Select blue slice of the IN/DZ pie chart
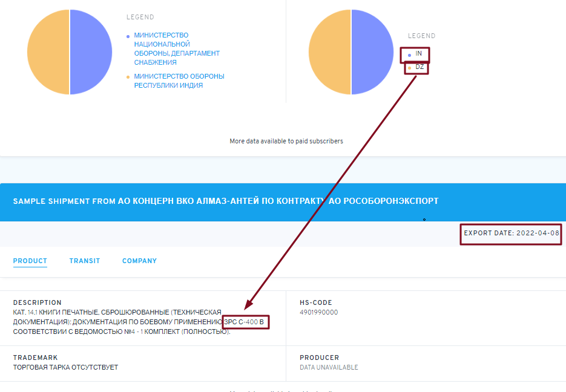This screenshot has width=566, height=392. click(x=372, y=52)
